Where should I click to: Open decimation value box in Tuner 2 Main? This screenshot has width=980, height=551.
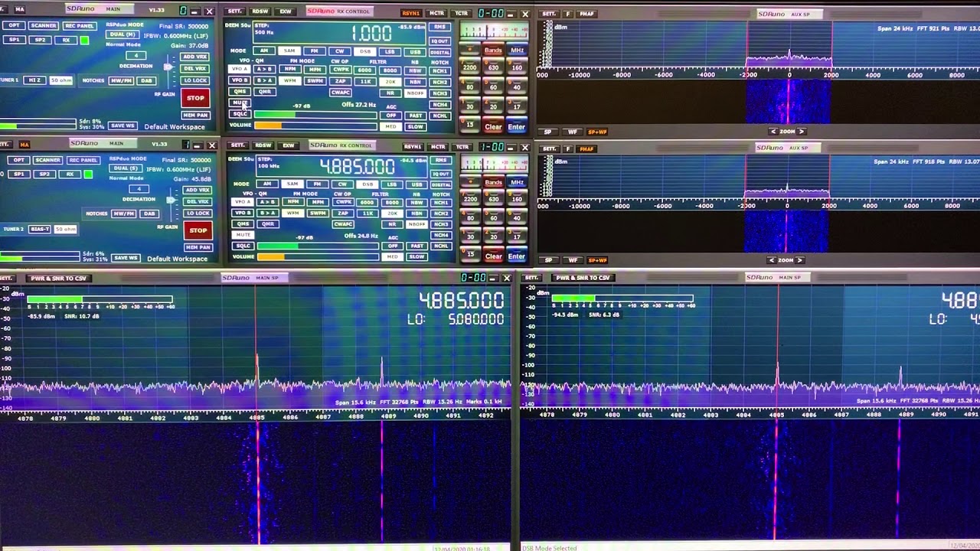(139, 189)
